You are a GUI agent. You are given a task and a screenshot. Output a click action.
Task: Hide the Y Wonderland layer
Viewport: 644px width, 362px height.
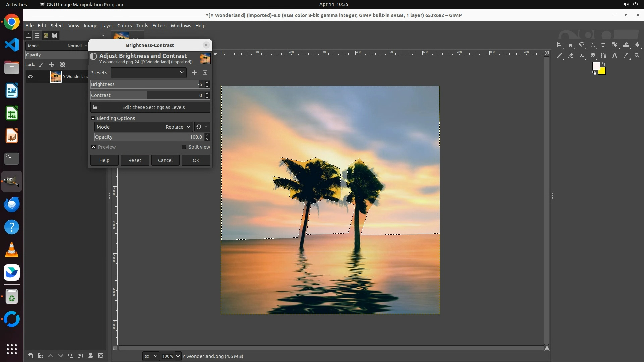click(30, 77)
